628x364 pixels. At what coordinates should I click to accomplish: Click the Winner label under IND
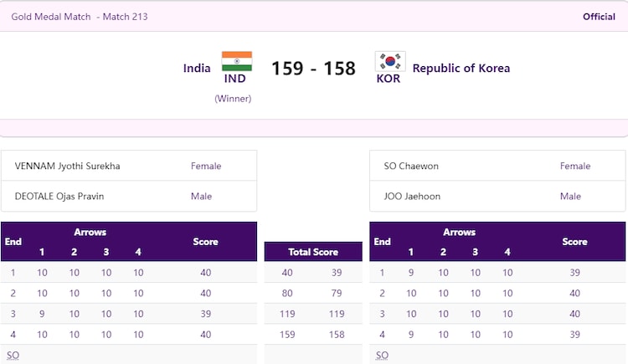(233, 98)
